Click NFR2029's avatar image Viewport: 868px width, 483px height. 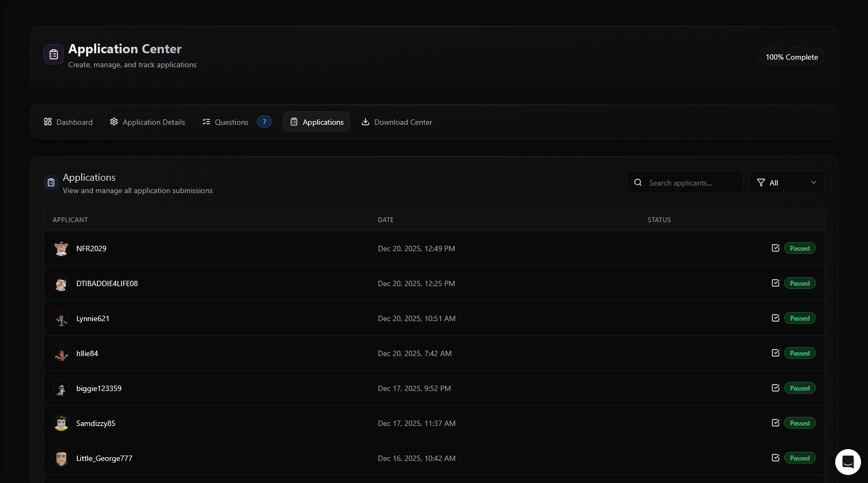61,248
